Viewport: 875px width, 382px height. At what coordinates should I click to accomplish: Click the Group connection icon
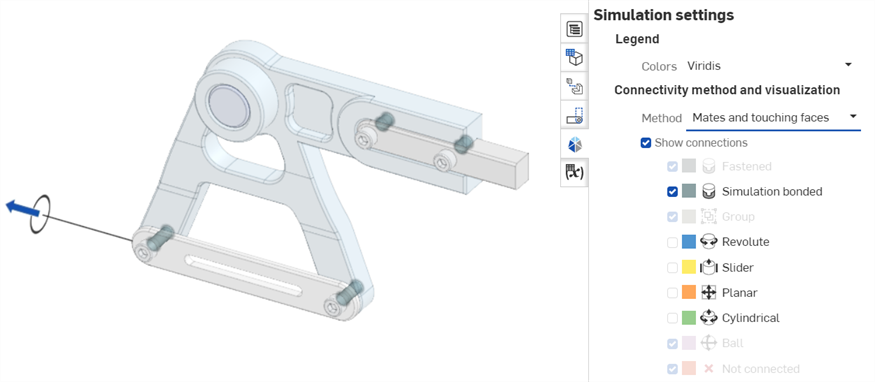(x=709, y=216)
